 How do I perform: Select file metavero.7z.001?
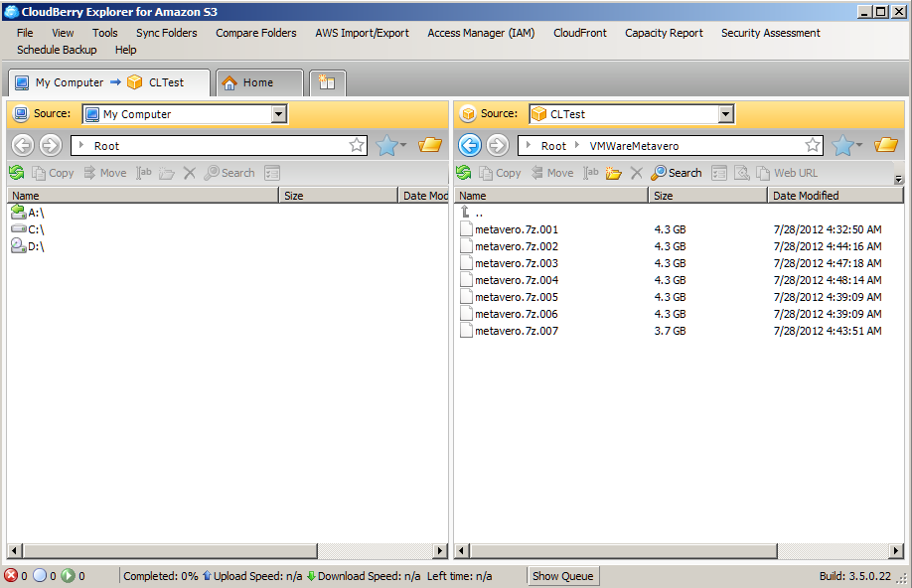point(509,229)
